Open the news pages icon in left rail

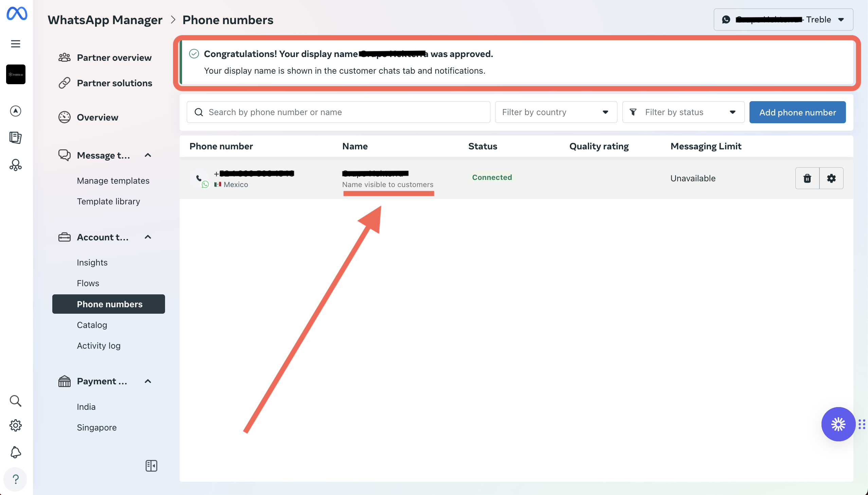[16, 138]
